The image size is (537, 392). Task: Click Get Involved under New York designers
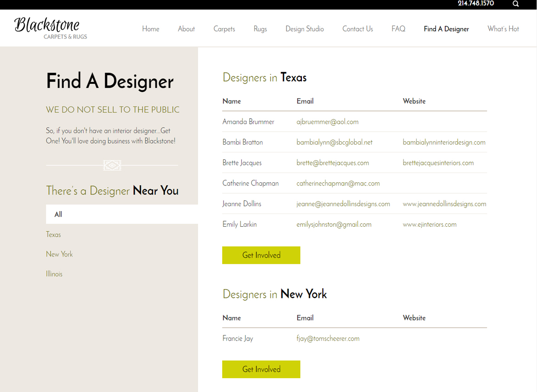tap(261, 369)
